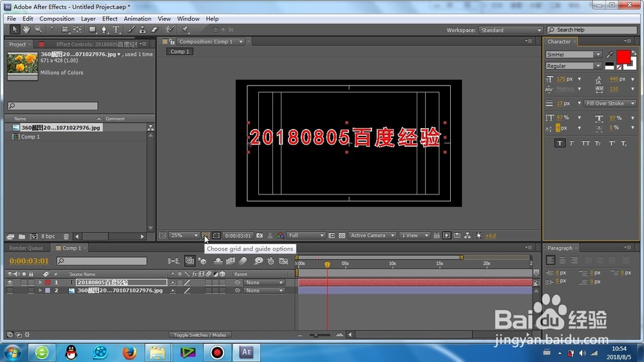Click Toggle Switches / Modes button
The width and height of the screenshot is (644, 362).
click(x=200, y=335)
